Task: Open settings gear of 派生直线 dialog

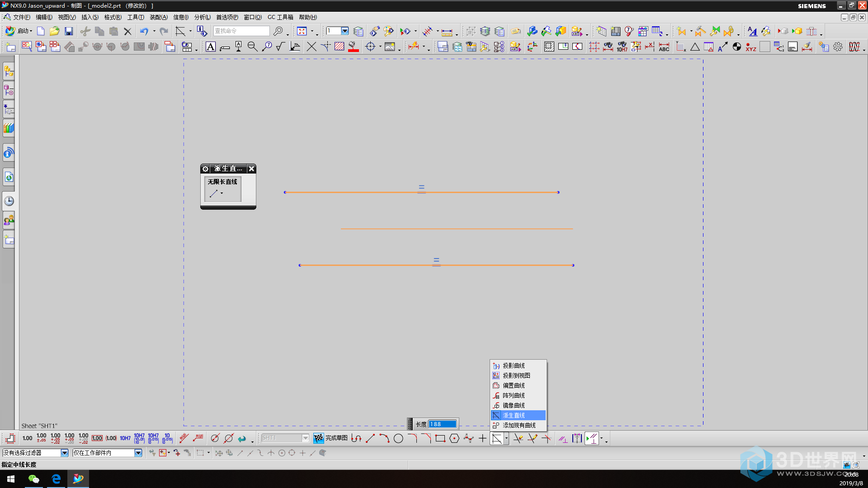Action: tap(205, 169)
